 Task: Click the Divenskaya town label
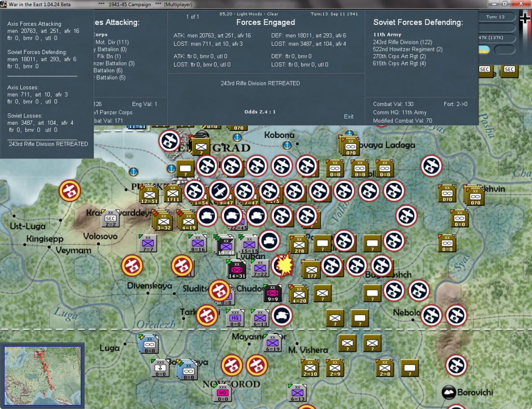[x=150, y=286]
